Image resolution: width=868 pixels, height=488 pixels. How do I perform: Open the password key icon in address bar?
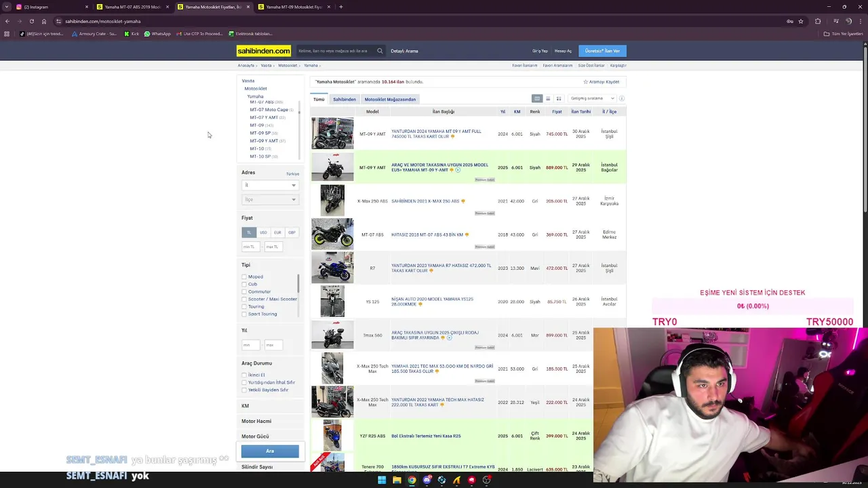790,21
